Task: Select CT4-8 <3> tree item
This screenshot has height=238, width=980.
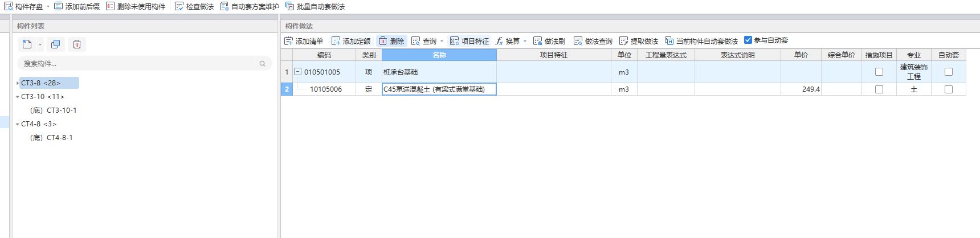Action: (x=39, y=124)
